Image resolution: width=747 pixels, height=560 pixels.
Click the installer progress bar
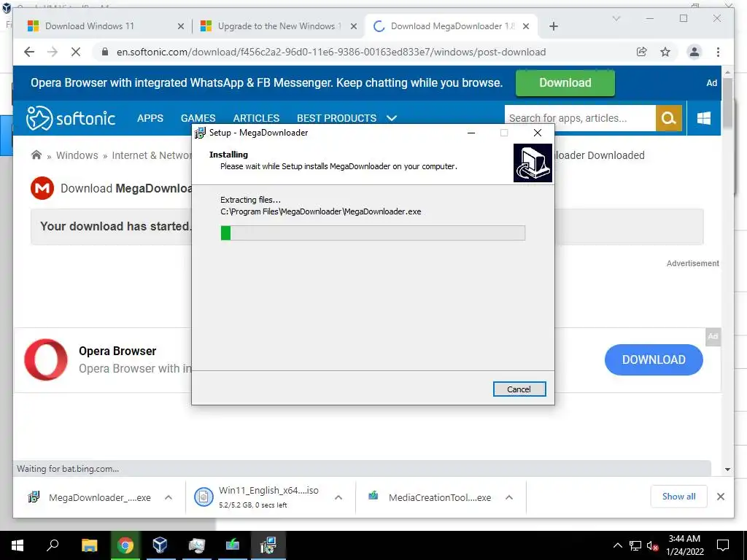pos(373,233)
